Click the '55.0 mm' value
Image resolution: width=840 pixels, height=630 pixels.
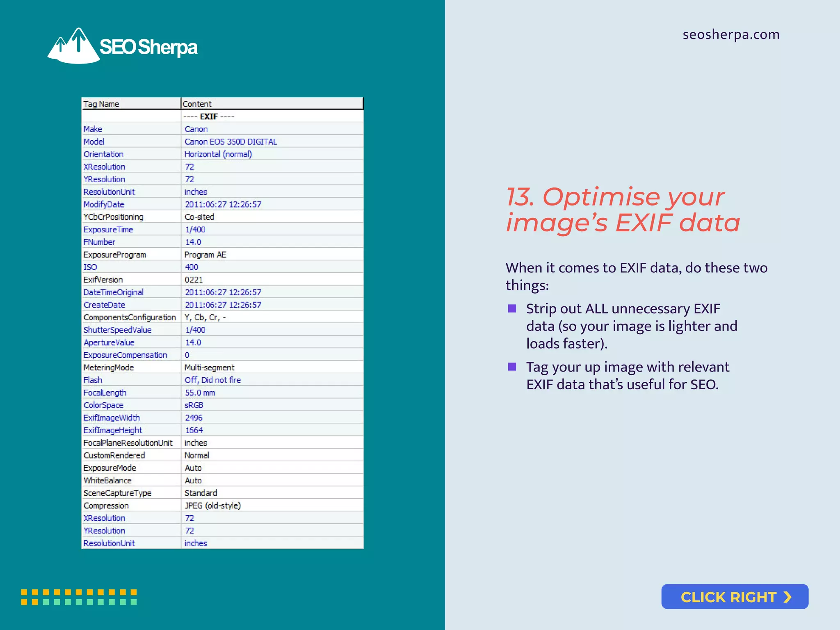click(x=200, y=393)
